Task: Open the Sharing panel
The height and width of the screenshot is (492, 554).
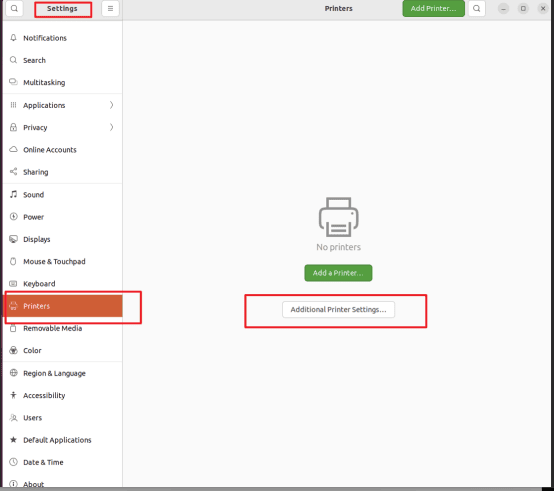Action: (x=63, y=172)
